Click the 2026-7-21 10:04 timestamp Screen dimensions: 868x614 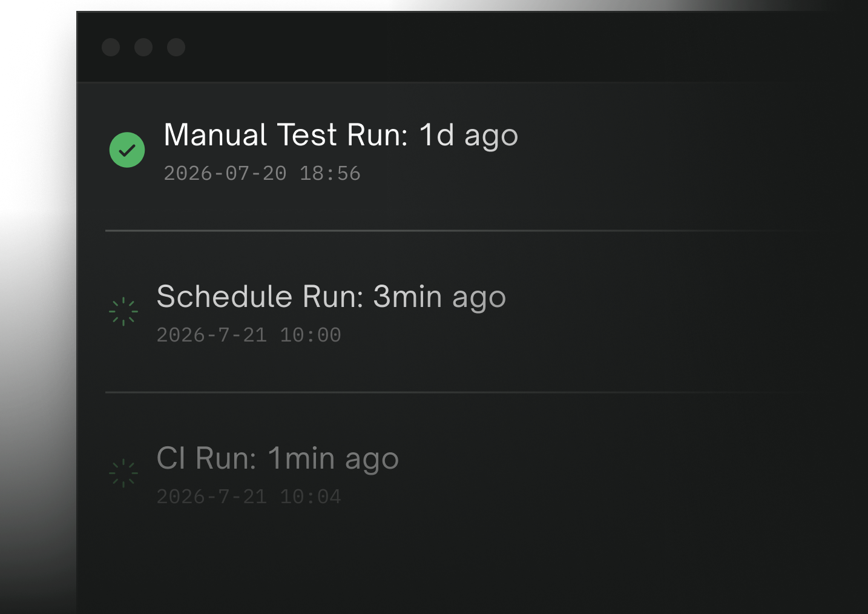coord(249,497)
